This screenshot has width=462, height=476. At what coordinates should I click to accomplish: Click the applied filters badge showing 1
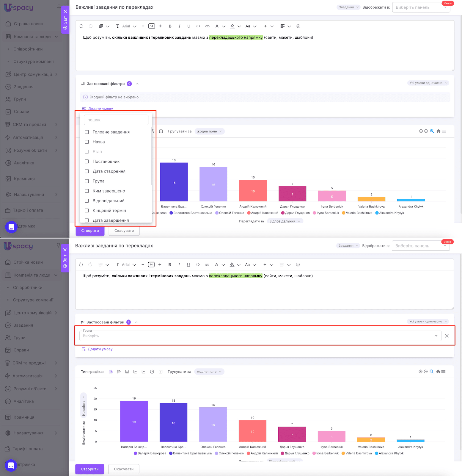[x=128, y=322]
